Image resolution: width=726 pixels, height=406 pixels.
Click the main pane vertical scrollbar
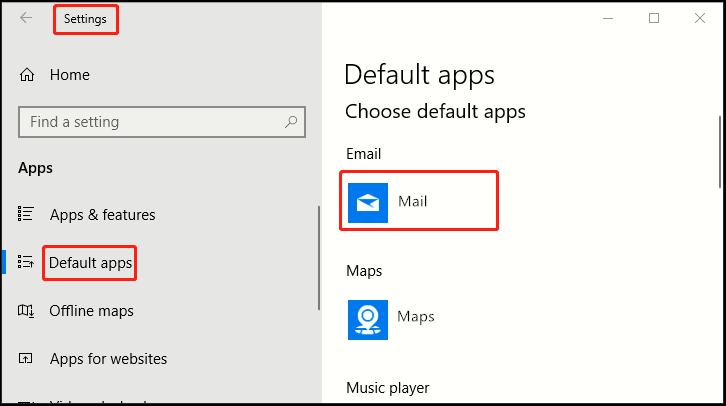[x=720, y=152]
